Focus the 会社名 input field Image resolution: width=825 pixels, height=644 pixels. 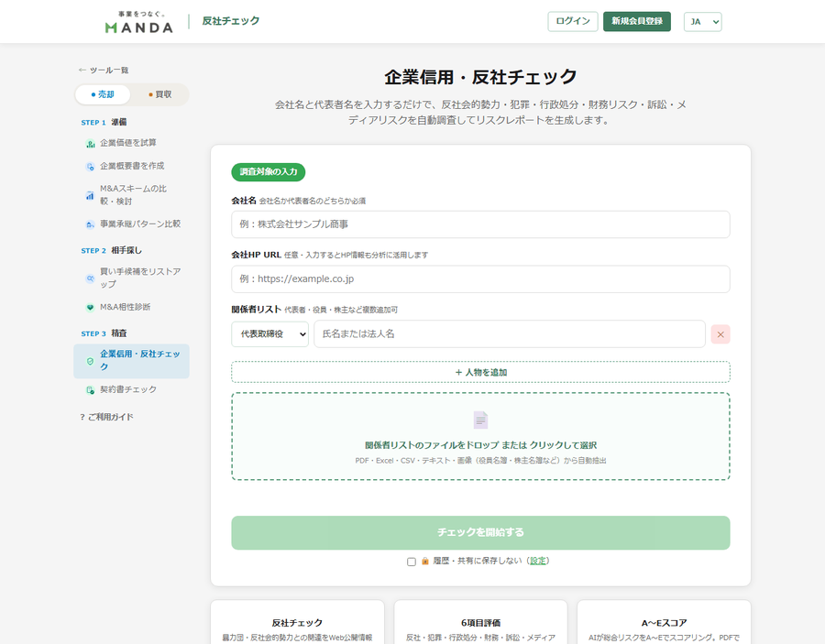coord(480,224)
